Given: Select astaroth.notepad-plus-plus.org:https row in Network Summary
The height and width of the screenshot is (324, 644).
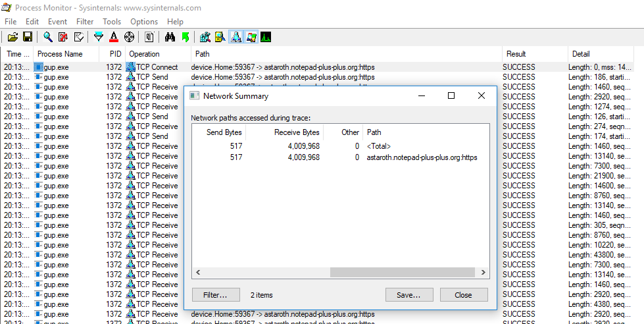Looking at the screenshot, I should coord(341,157).
